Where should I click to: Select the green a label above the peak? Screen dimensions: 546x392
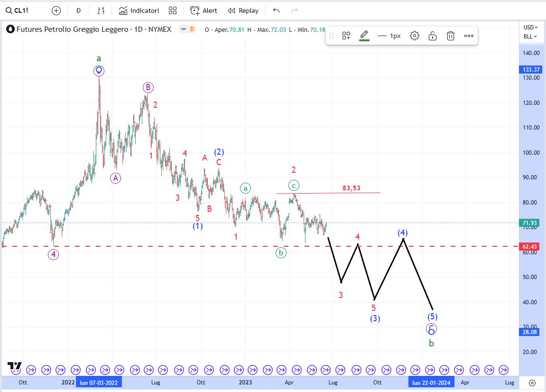[x=99, y=58]
